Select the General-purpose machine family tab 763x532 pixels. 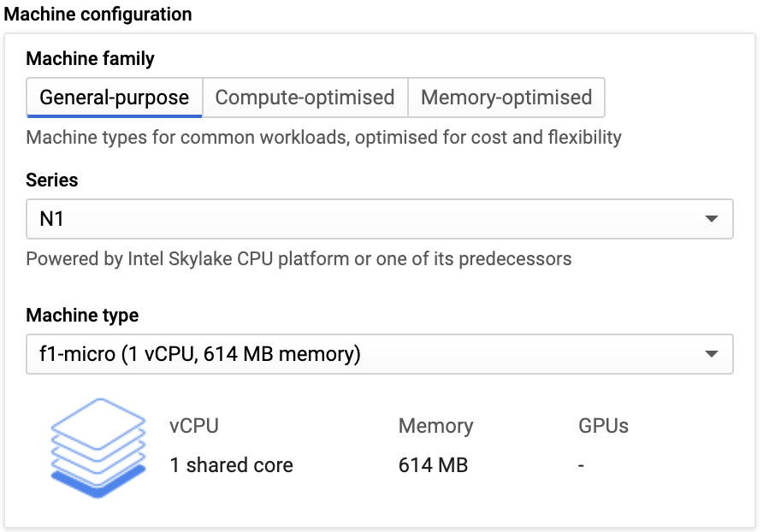(x=115, y=98)
